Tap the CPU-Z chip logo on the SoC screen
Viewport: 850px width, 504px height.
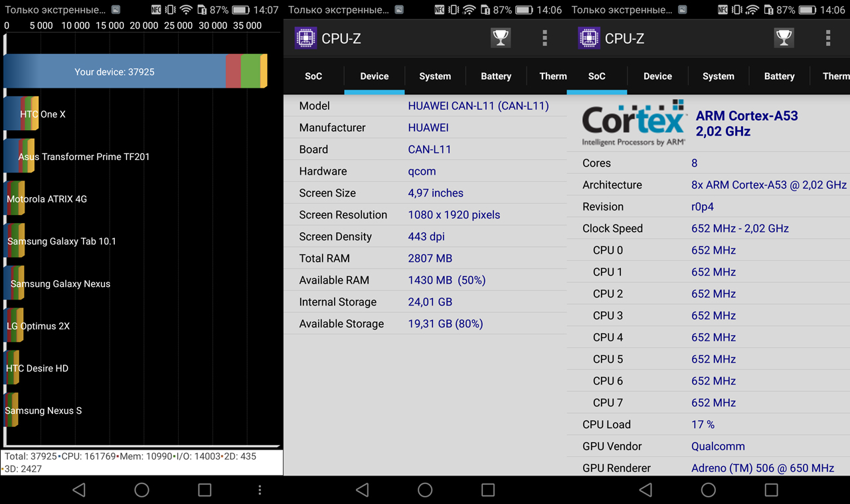pyautogui.click(x=589, y=38)
